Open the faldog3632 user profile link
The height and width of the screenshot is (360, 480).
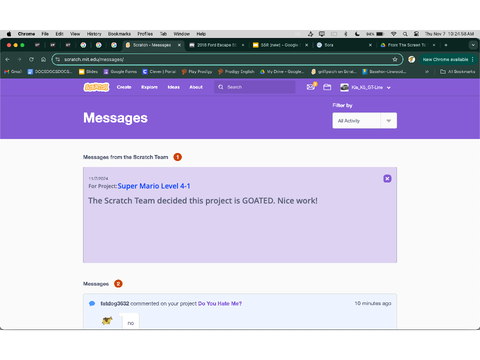115,303
